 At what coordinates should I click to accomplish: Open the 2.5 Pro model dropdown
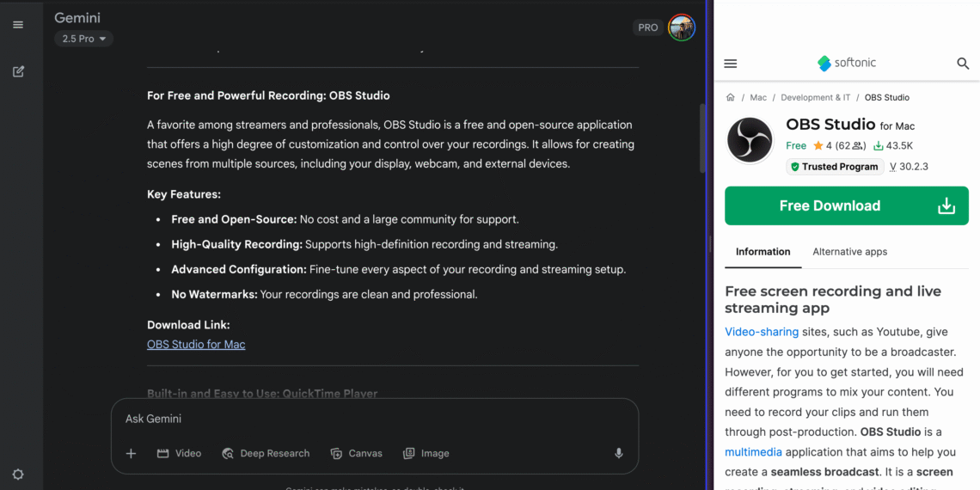[83, 39]
